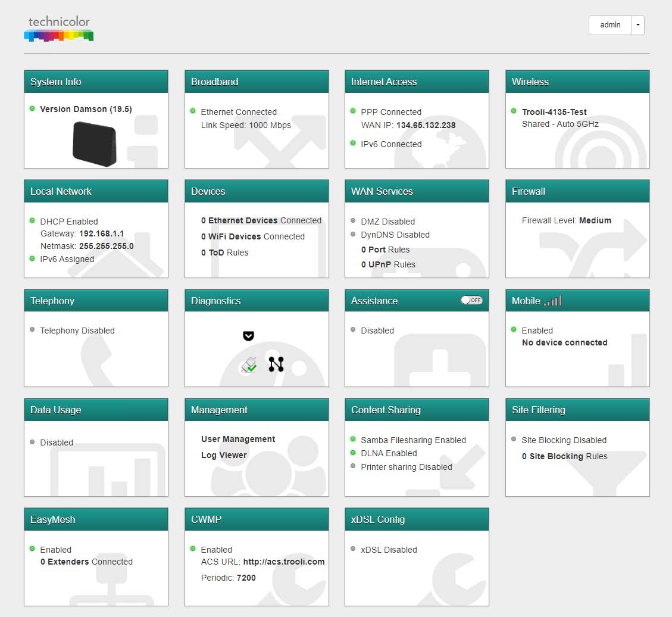Image resolution: width=672 pixels, height=617 pixels.
Task: Open the Log Viewer link
Action: pos(224,455)
